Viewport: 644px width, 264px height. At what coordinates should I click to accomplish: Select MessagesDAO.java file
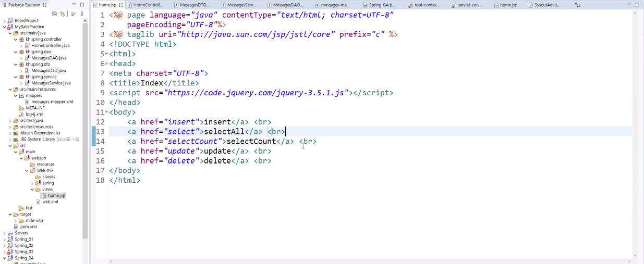[48, 58]
